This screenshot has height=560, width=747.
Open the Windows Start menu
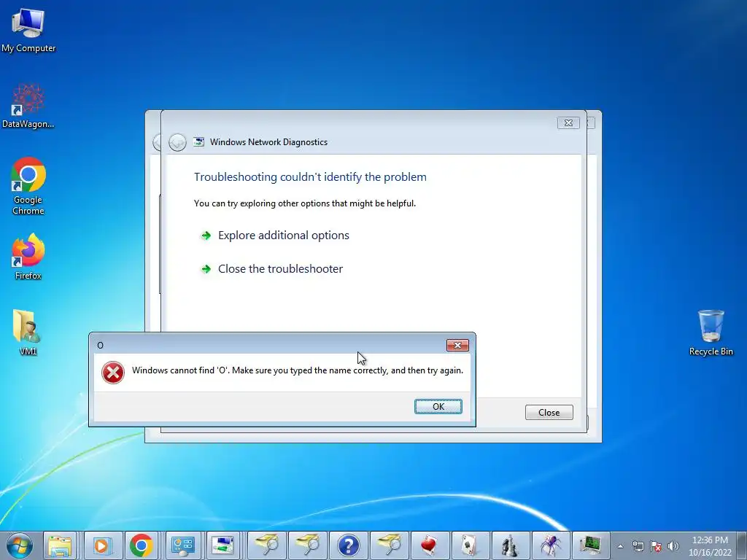pos(19,545)
